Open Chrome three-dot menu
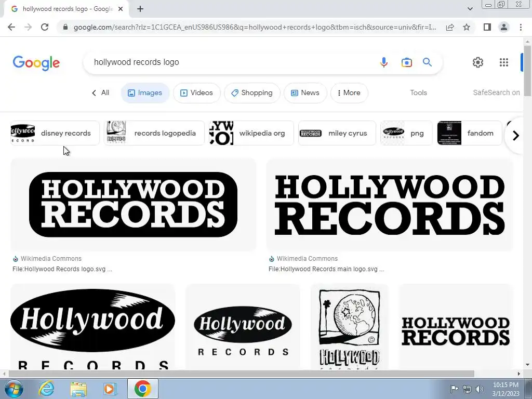The height and width of the screenshot is (399, 532). (521, 27)
